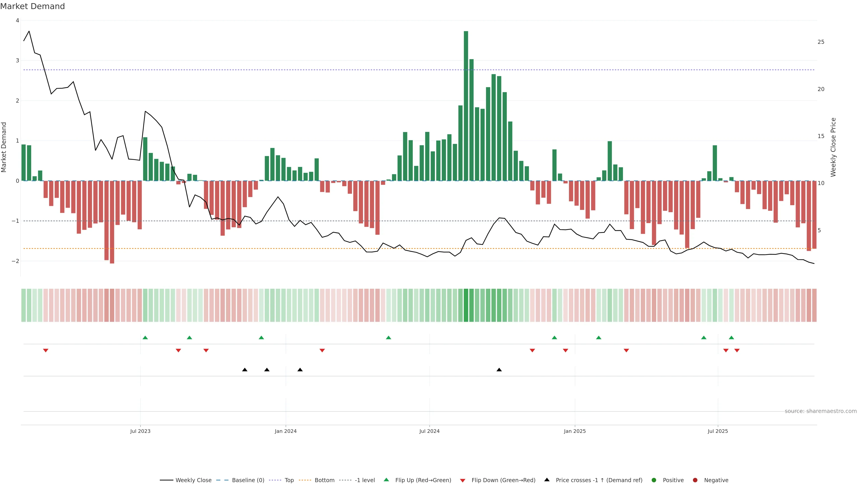Click the red Flip Down triangle in legend
This screenshot has height=488, width=868.
[x=463, y=480]
